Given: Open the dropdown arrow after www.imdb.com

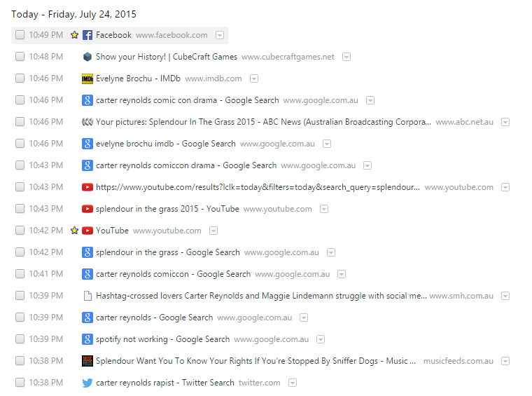Looking at the screenshot, I should (x=254, y=78).
